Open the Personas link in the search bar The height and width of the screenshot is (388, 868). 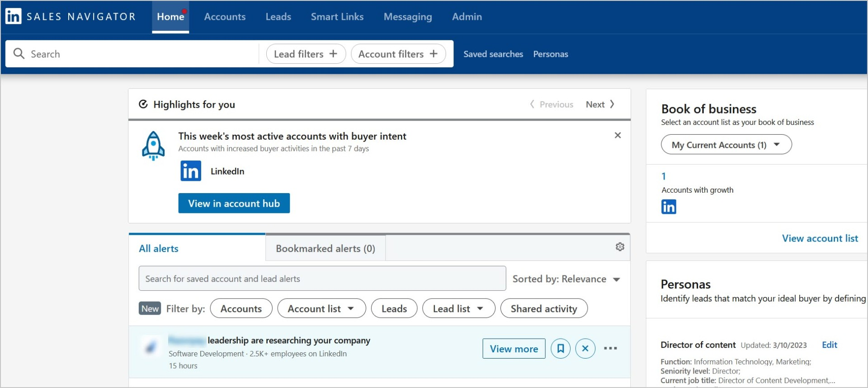(551, 54)
